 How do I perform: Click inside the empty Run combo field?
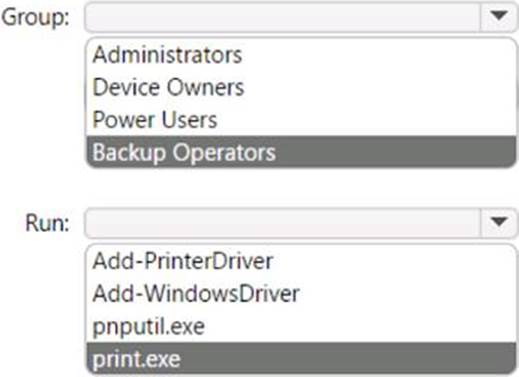[283, 223]
